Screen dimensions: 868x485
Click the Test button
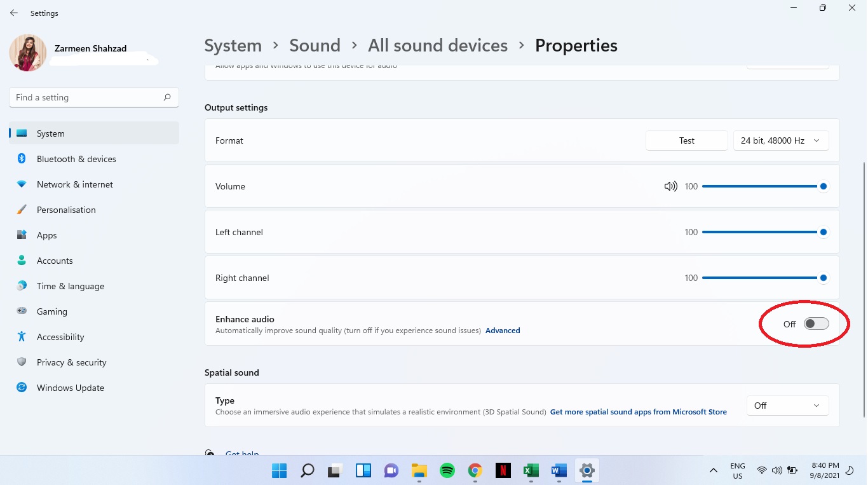coord(686,140)
